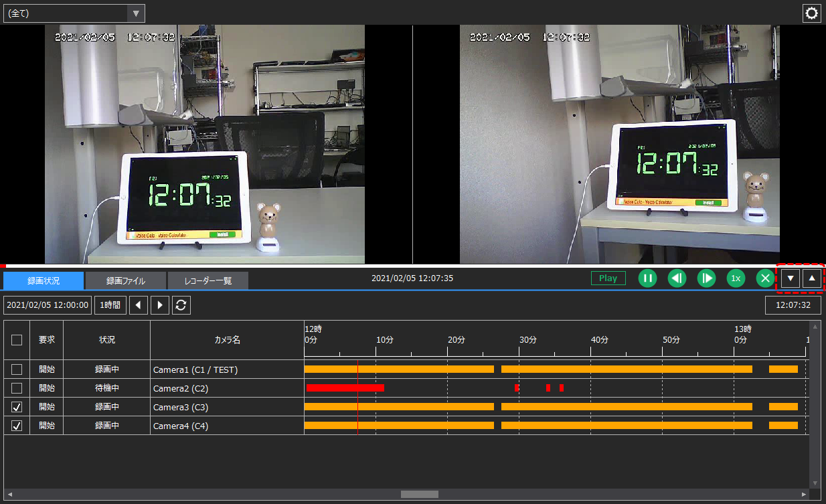Viewport: 826px width, 504px height.
Task: Collapse the bottom panel with the down arrow
Action: point(791,278)
